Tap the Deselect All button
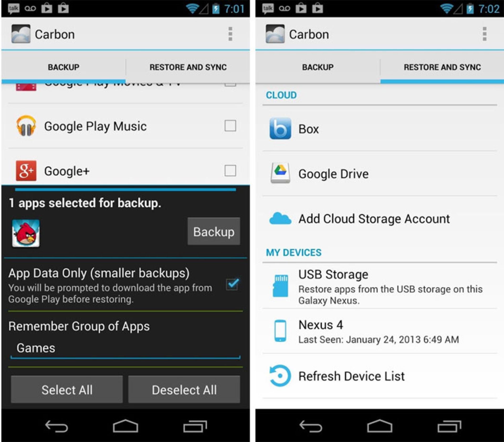 [184, 389]
